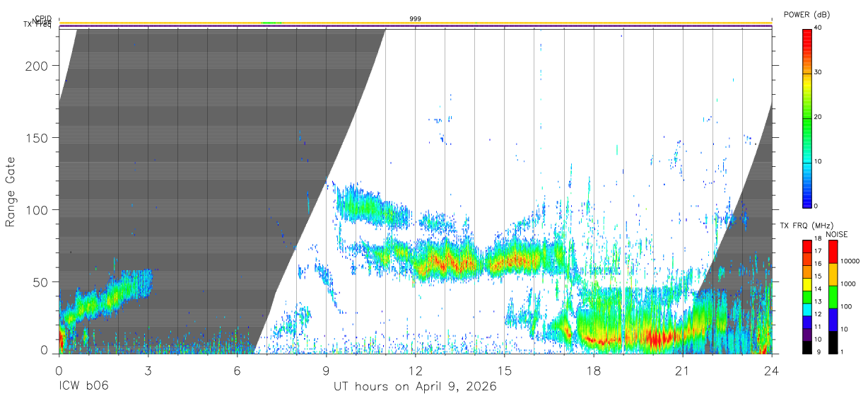Click the "Range Gate" y-axis title
Screen dimensions: 868x401
pyautogui.click(x=11, y=192)
